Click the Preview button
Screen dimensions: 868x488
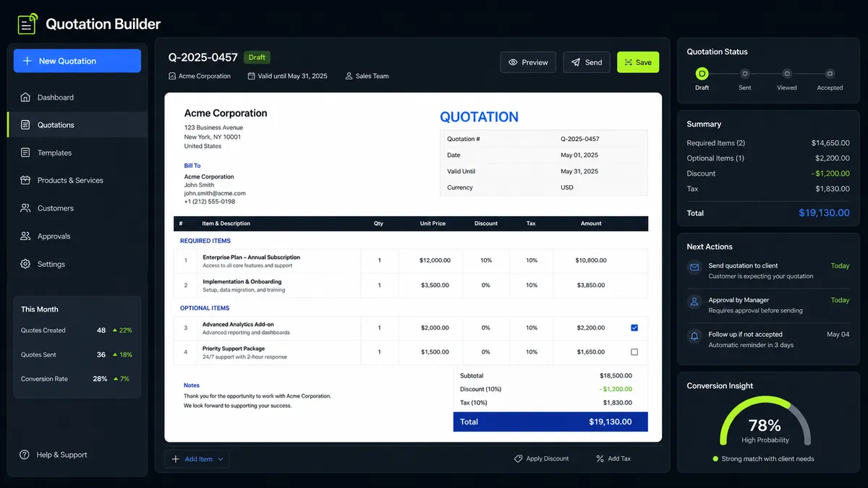528,62
